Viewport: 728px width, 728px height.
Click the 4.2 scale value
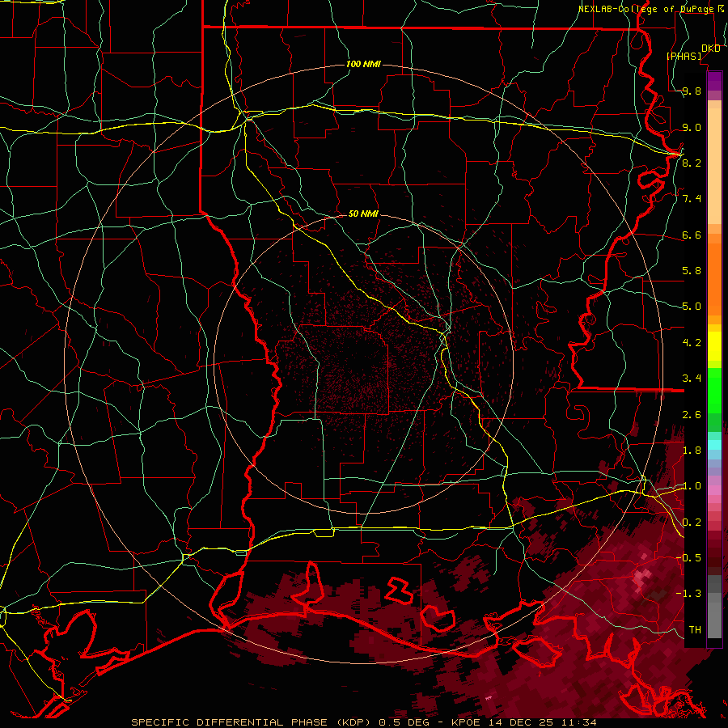(692, 343)
